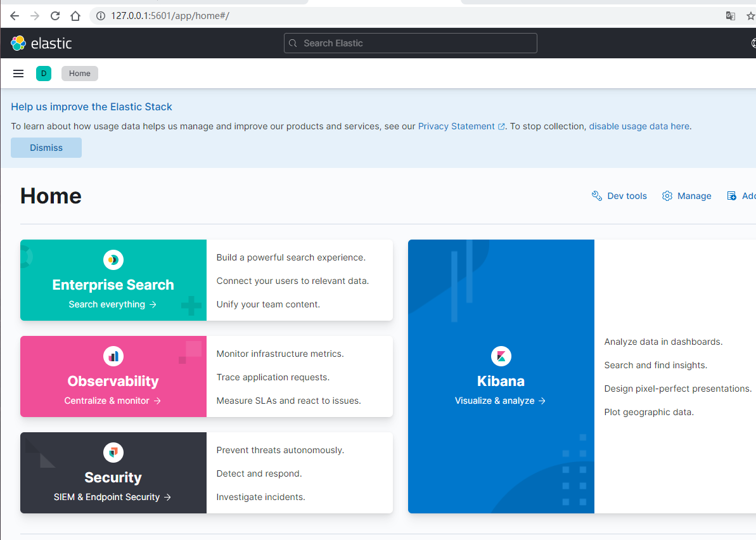Image resolution: width=756 pixels, height=540 pixels.
Task: Dismiss the usage data notice
Action: pos(46,148)
